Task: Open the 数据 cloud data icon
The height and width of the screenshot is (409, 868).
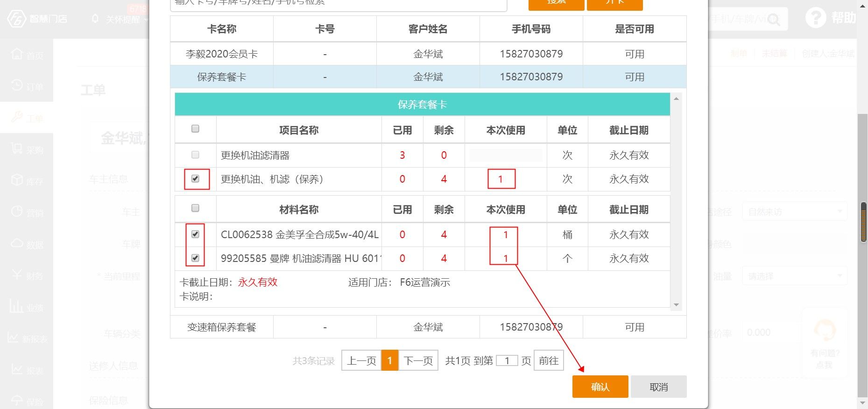Action: [17, 243]
